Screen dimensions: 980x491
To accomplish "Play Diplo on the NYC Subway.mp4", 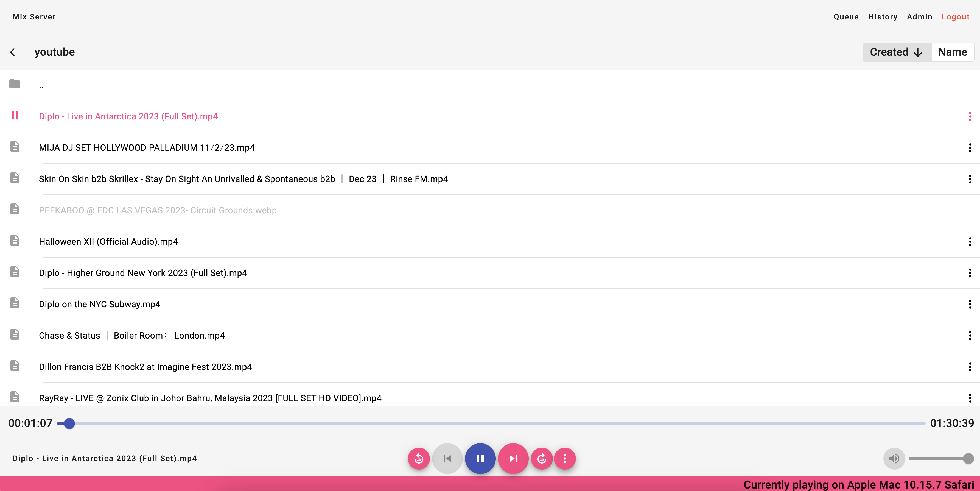I will click(x=99, y=304).
